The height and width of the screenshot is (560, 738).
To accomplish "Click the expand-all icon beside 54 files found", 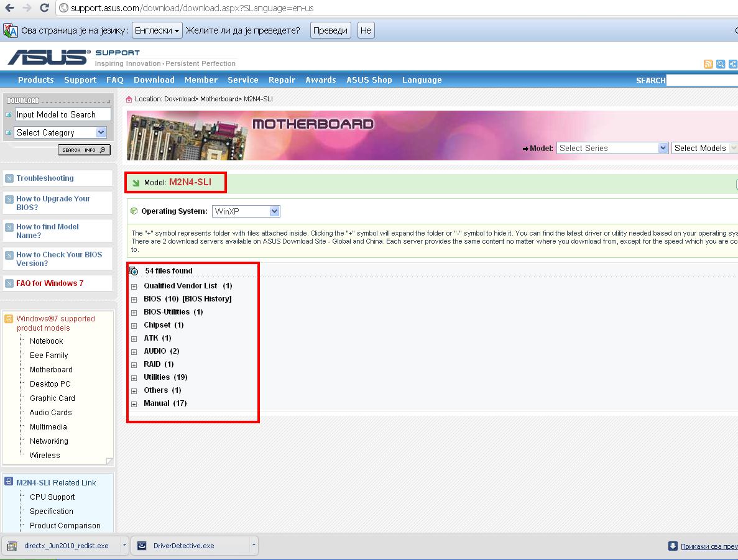I will click(133, 271).
